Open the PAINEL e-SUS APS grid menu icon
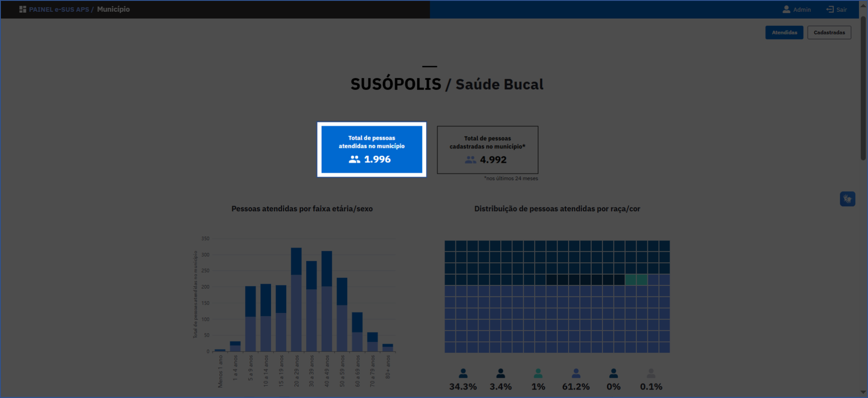The width and height of the screenshot is (868, 398). click(22, 9)
